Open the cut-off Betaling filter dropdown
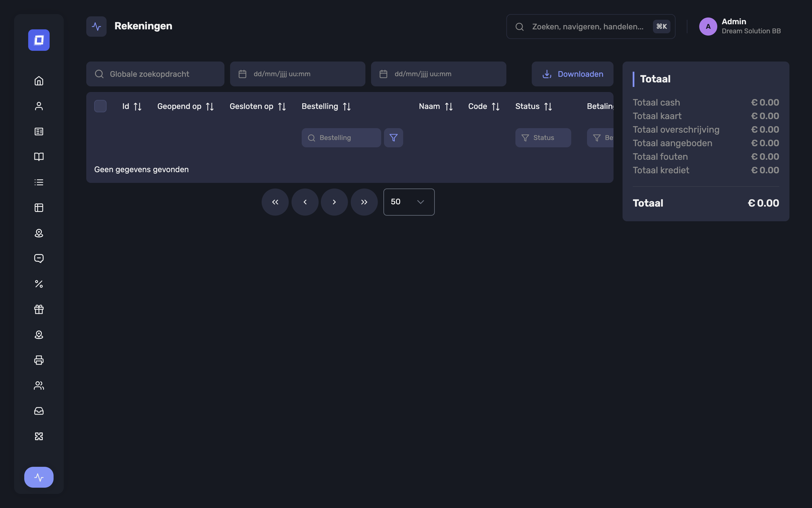The height and width of the screenshot is (508, 812). coord(600,138)
